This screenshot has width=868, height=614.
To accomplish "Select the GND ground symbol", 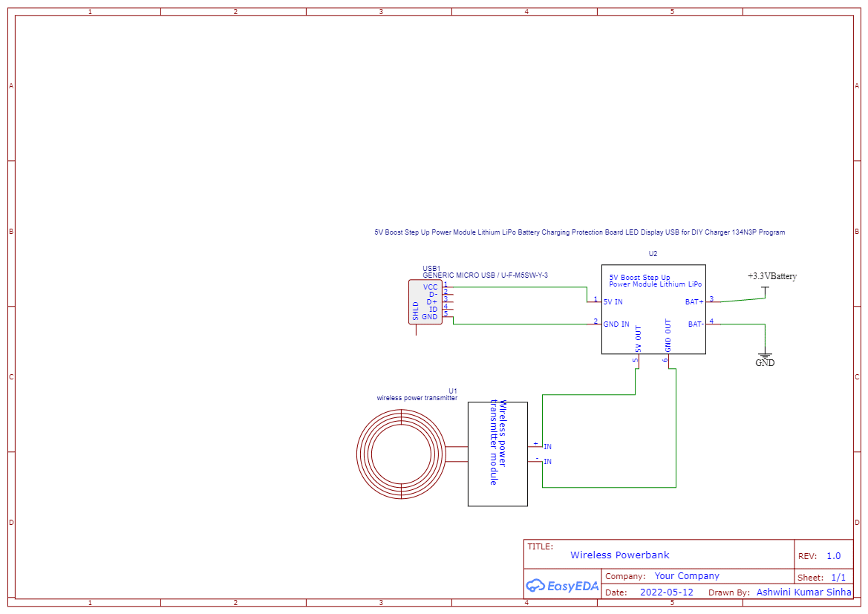I will (765, 358).
